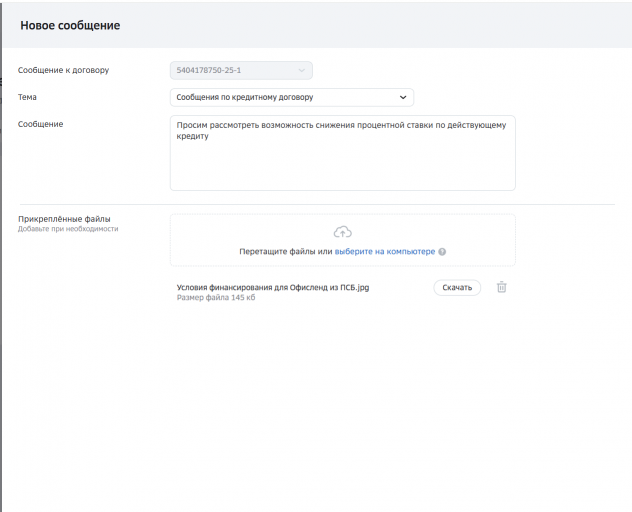This screenshot has width=632, height=512.
Task: Open the contract number dropdown 5404178750-25-1
Action: 241,70
